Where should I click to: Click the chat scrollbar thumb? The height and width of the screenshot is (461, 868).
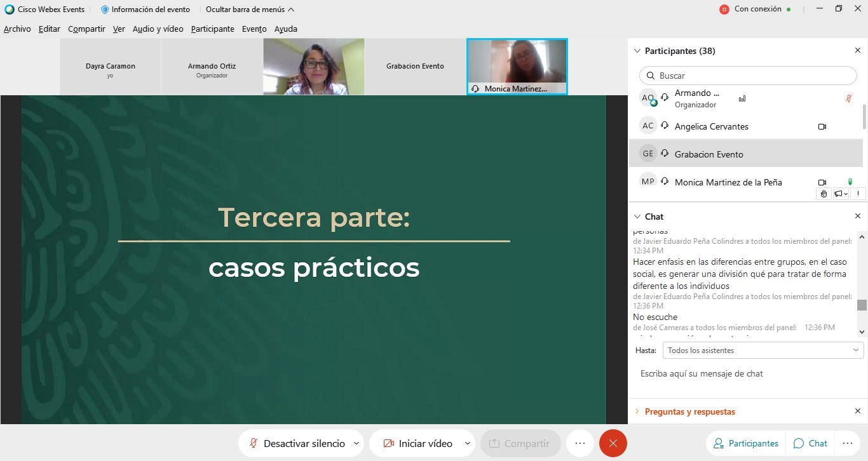tap(862, 305)
